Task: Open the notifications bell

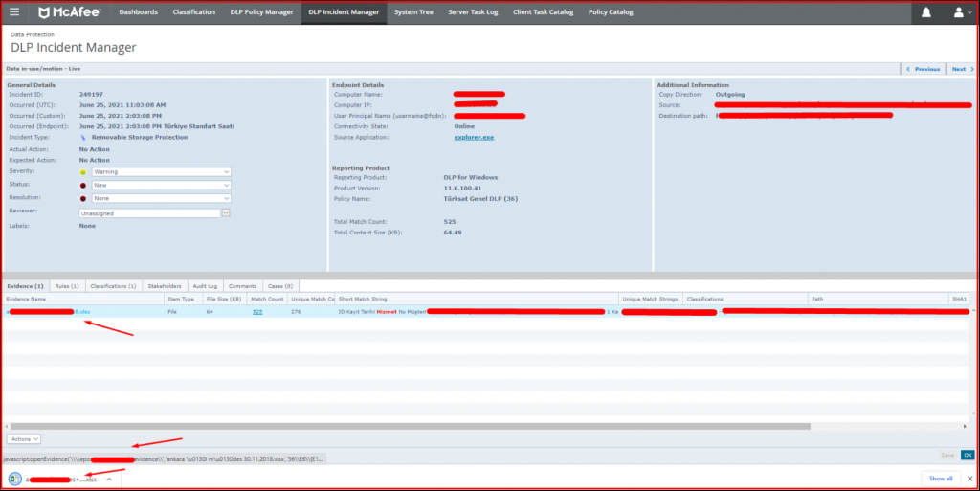Action: pyautogui.click(x=926, y=11)
